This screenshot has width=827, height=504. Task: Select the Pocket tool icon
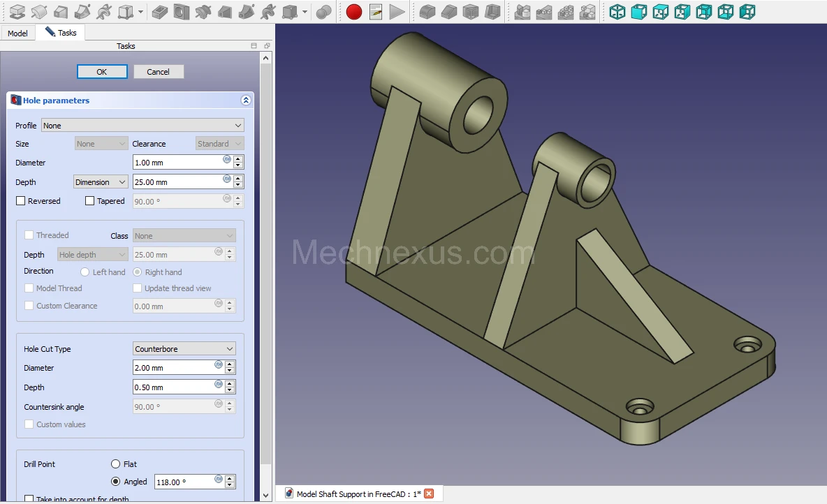[x=159, y=12]
